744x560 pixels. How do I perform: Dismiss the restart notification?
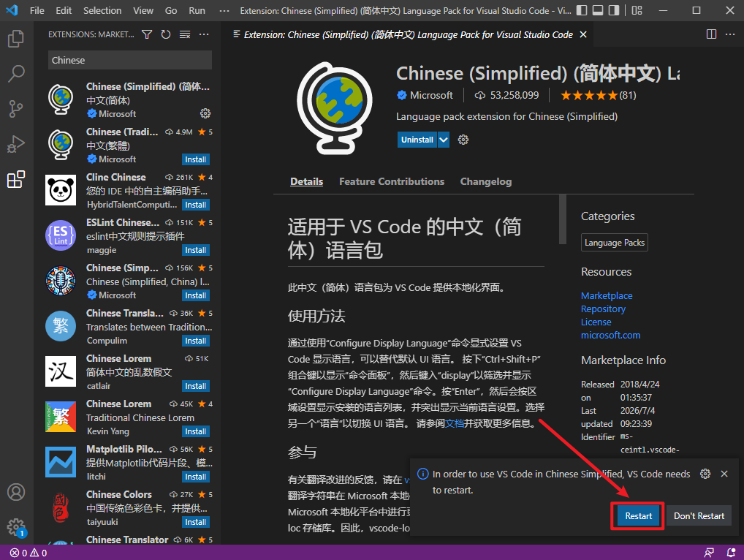724,474
